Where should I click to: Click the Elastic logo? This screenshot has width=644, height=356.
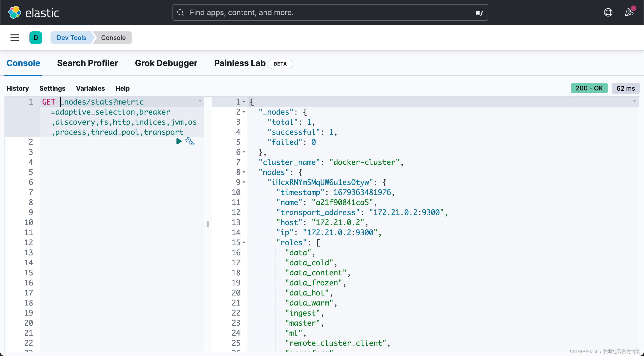click(34, 12)
